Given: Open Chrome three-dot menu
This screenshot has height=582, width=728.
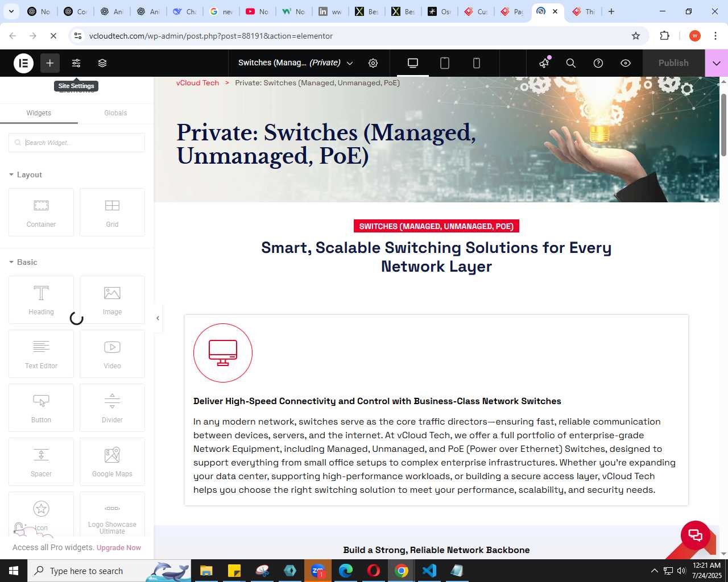Looking at the screenshot, I should (x=715, y=36).
